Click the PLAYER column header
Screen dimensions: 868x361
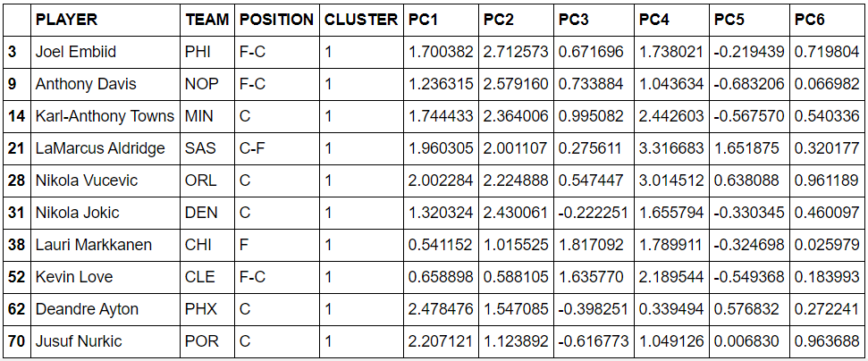pos(105,20)
